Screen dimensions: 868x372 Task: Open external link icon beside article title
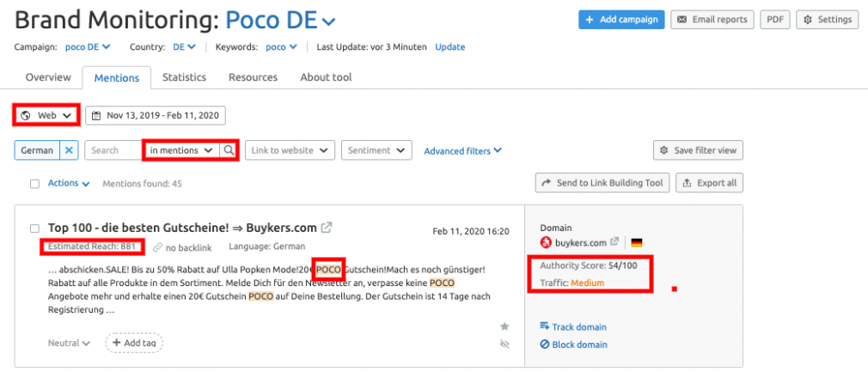(x=327, y=227)
